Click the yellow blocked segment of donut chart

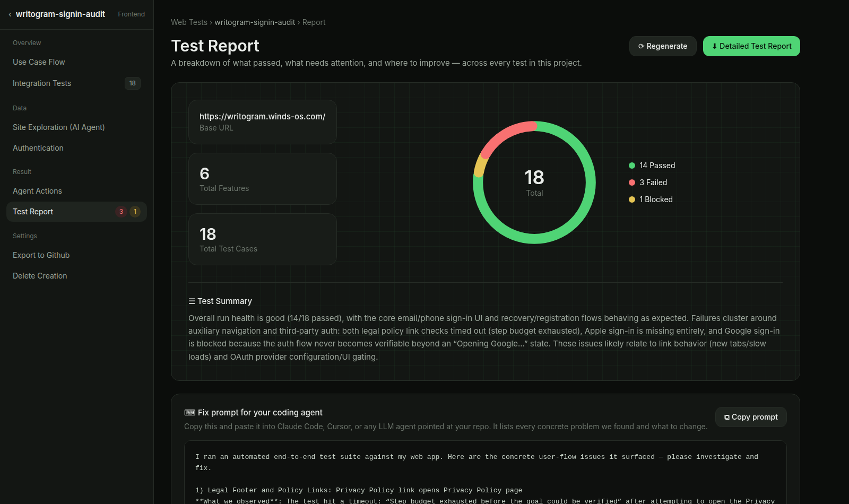[x=480, y=166]
